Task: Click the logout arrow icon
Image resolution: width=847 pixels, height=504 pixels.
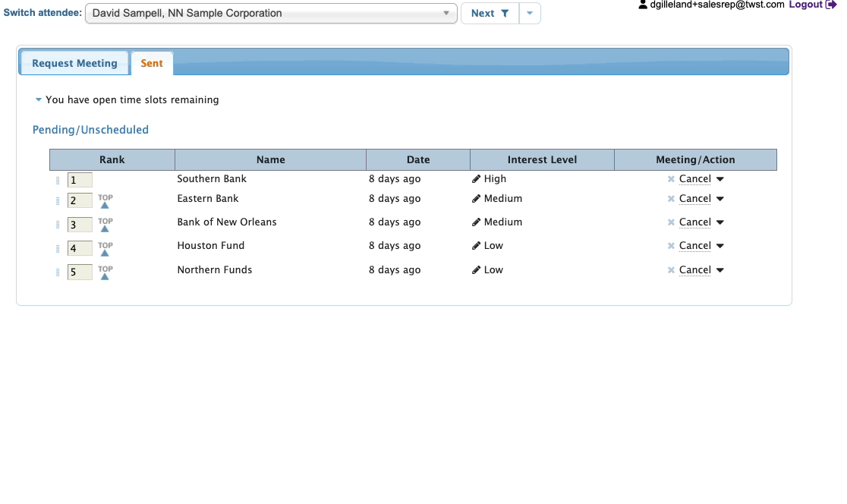Action: [x=831, y=5]
